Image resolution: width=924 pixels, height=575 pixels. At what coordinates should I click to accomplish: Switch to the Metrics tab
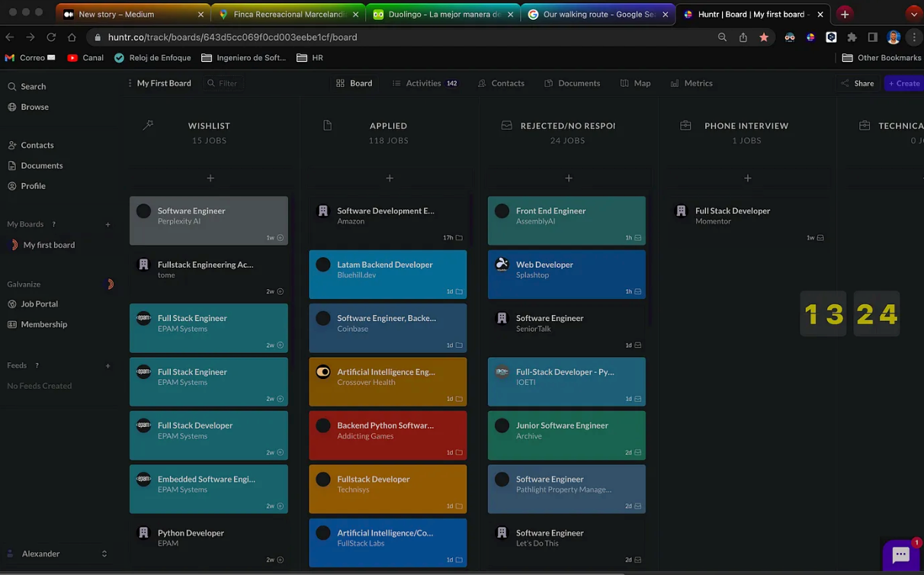691,83
